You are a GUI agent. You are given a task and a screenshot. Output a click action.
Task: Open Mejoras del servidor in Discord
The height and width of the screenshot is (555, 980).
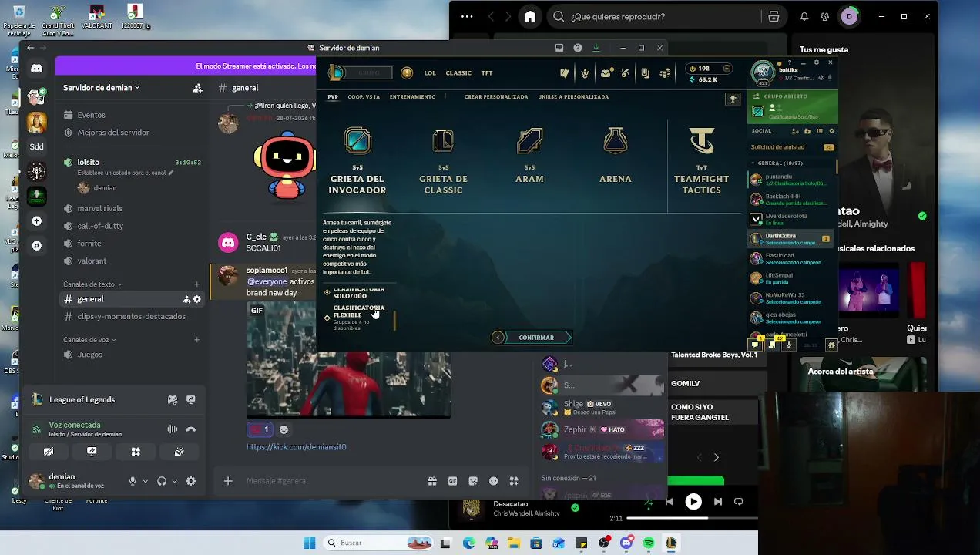(x=113, y=133)
